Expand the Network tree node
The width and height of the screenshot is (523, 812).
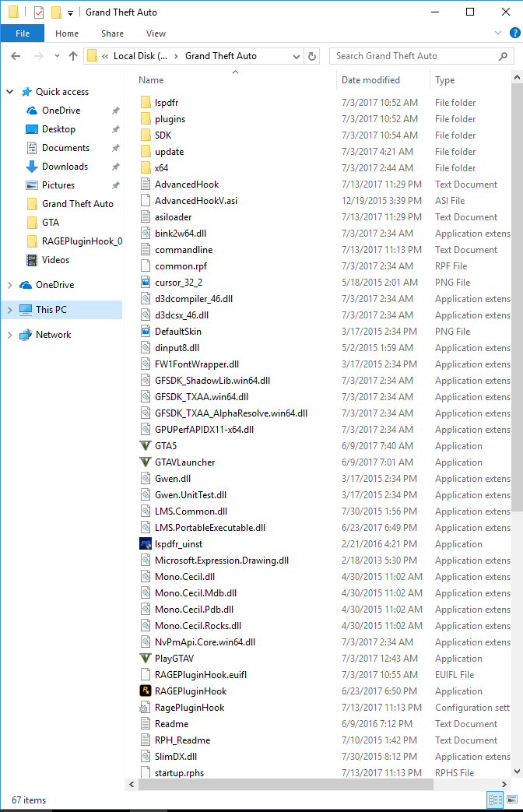point(10,335)
